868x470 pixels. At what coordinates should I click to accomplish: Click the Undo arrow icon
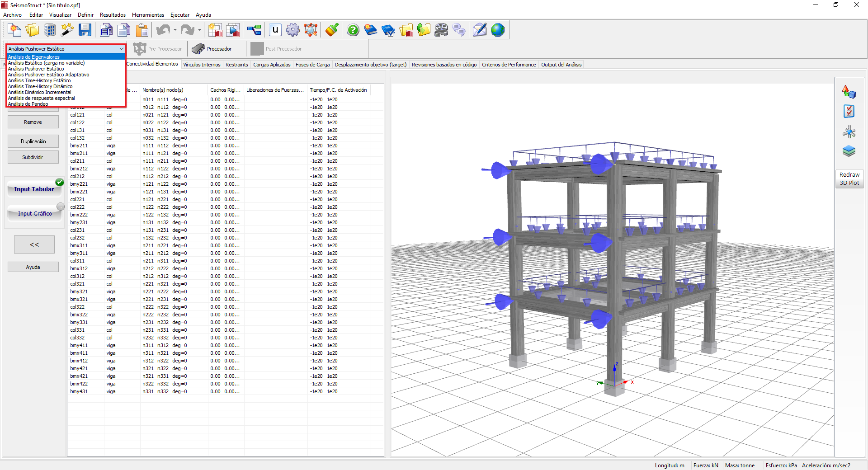point(163,30)
